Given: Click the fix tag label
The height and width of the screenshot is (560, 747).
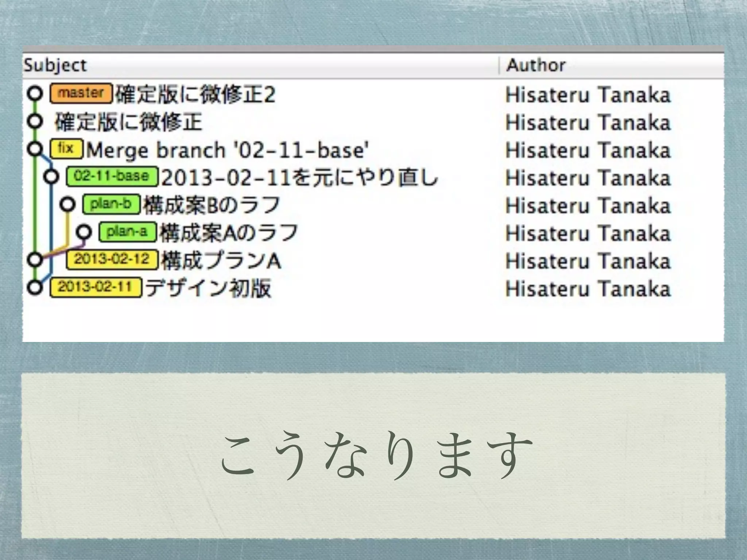Looking at the screenshot, I should 66,149.
